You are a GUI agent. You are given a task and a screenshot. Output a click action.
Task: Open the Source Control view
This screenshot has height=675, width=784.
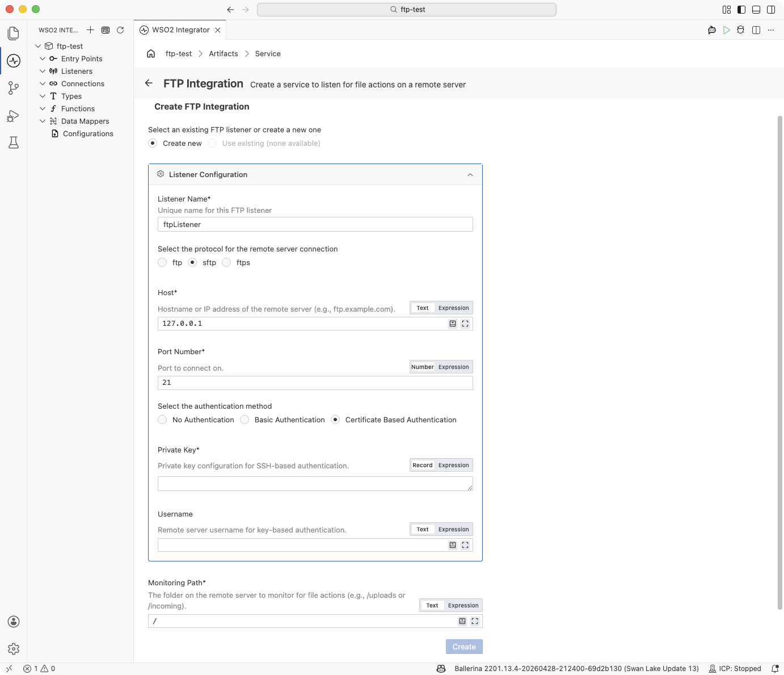(x=14, y=88)
